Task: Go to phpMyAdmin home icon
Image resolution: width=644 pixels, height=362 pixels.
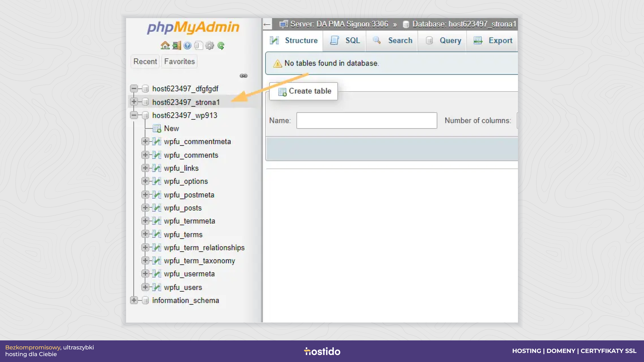Action: point(165,46)
